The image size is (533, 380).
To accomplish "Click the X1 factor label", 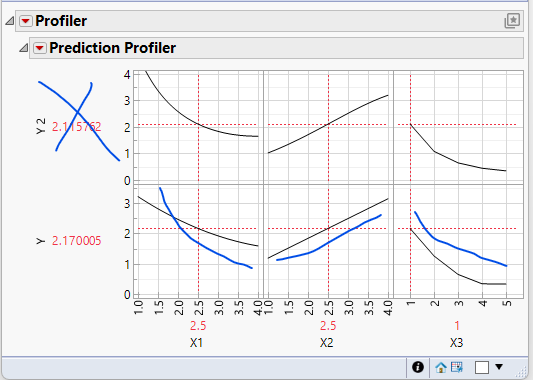I will 196,343.
